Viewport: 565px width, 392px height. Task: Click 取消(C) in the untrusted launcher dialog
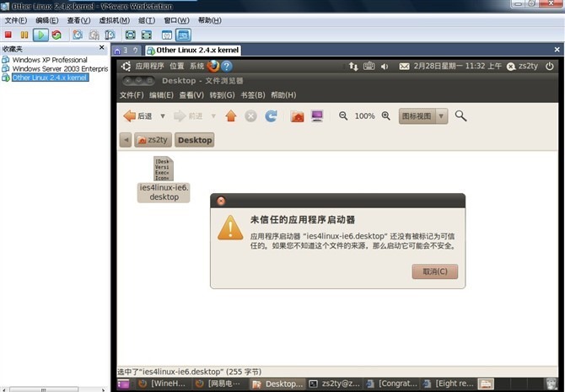coord(435,271)
